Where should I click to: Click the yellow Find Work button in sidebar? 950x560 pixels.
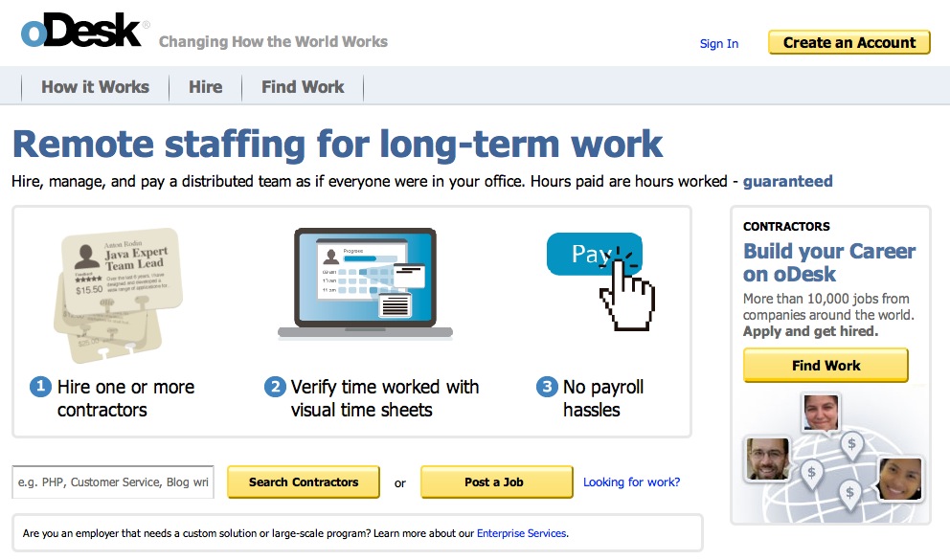pyautogui.click(x=826, y=365)
